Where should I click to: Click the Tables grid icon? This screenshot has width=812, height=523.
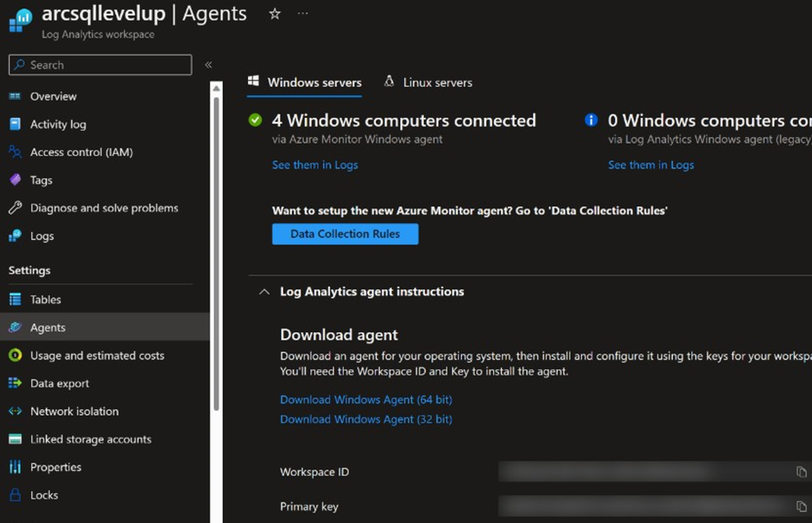[15, 300]
